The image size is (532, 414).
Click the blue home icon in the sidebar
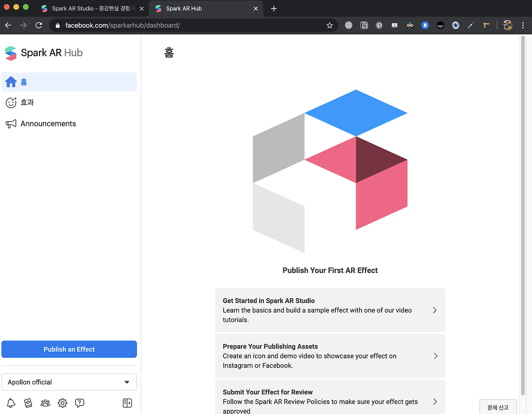tap(11, 82)
